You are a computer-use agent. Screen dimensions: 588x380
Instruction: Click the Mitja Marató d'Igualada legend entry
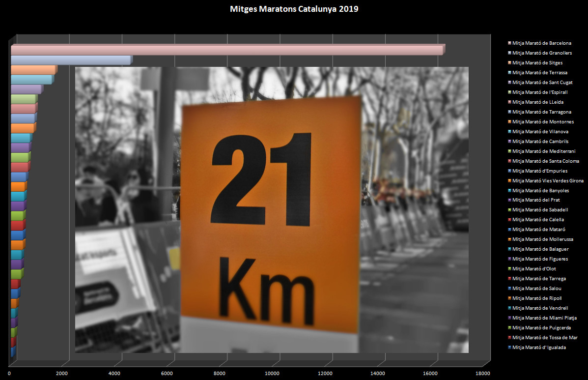[x=539, y=348]
